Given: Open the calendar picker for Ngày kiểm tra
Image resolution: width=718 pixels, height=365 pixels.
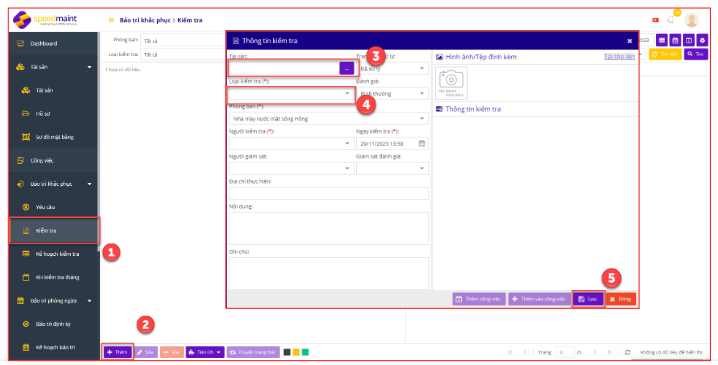Looking at the screenshot, I should (422, 143).
